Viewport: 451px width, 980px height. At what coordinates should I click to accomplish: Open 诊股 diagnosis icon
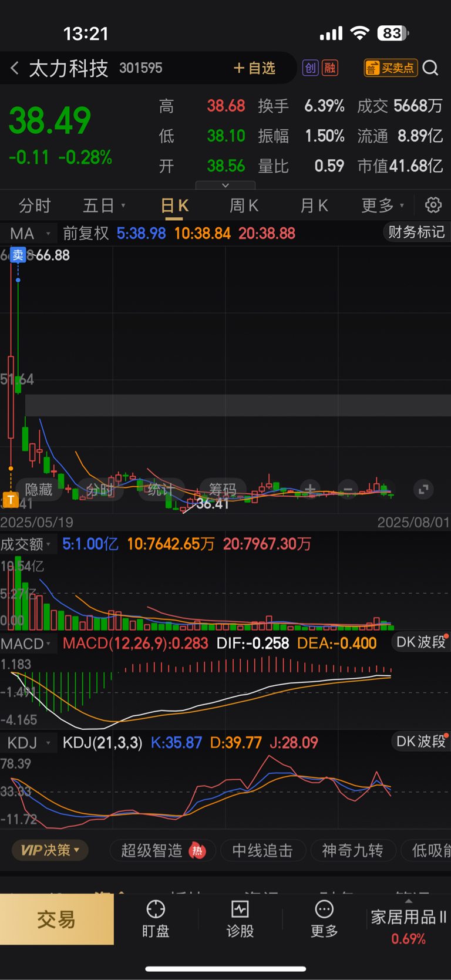point(240,909)
